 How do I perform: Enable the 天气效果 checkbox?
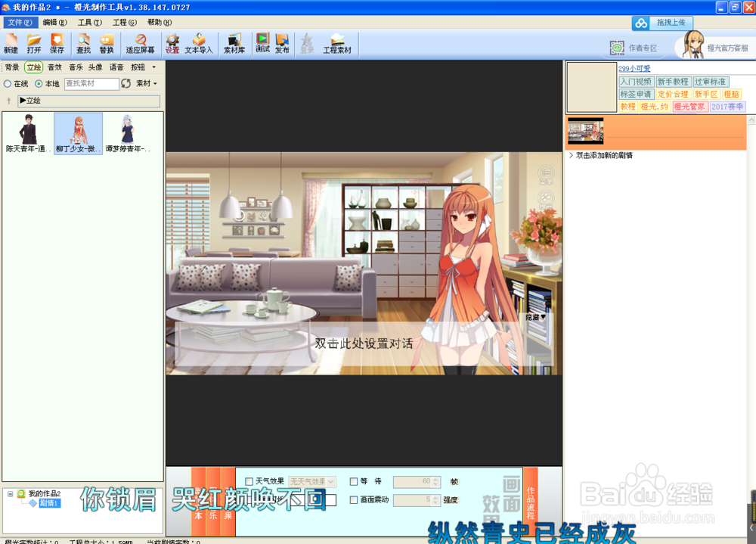249,481
